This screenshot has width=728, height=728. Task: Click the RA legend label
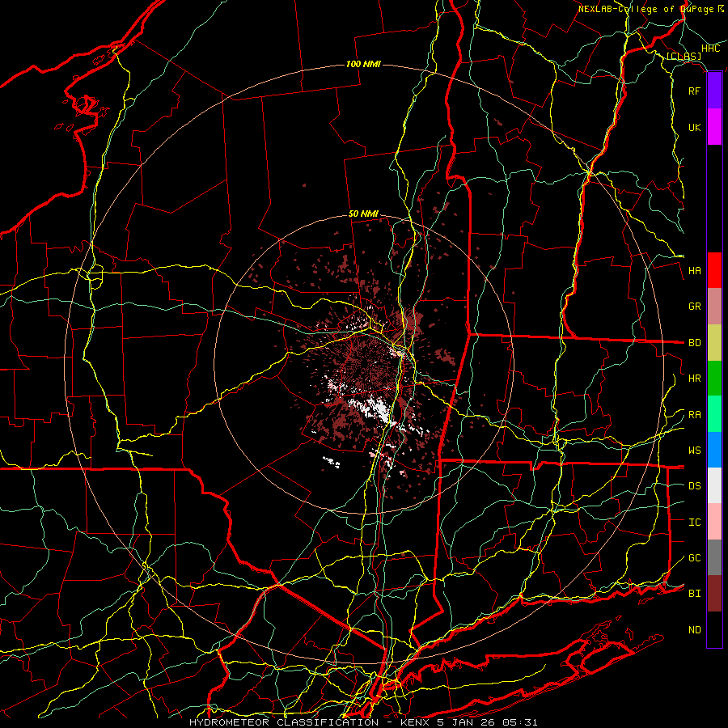tap(695, 415)
